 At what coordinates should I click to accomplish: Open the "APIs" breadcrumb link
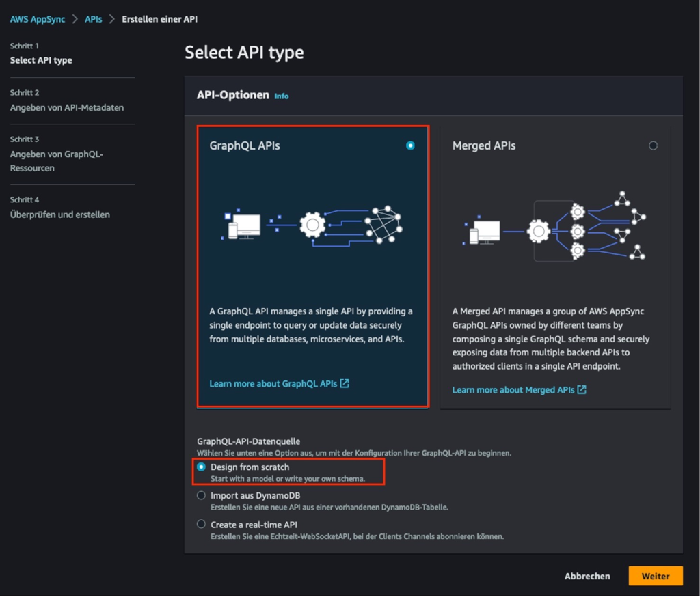point(93,19)
